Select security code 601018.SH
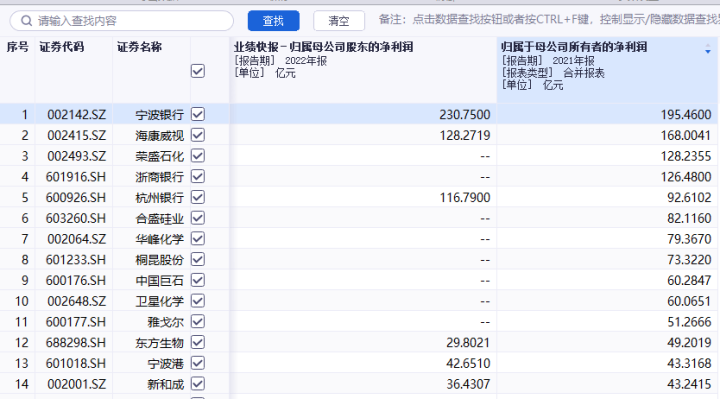 click(76, 363)
